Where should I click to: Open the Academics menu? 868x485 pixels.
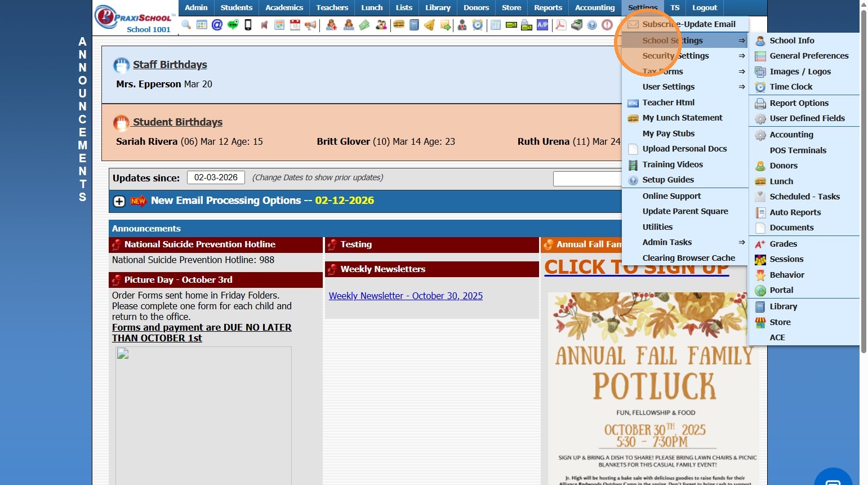284,8
